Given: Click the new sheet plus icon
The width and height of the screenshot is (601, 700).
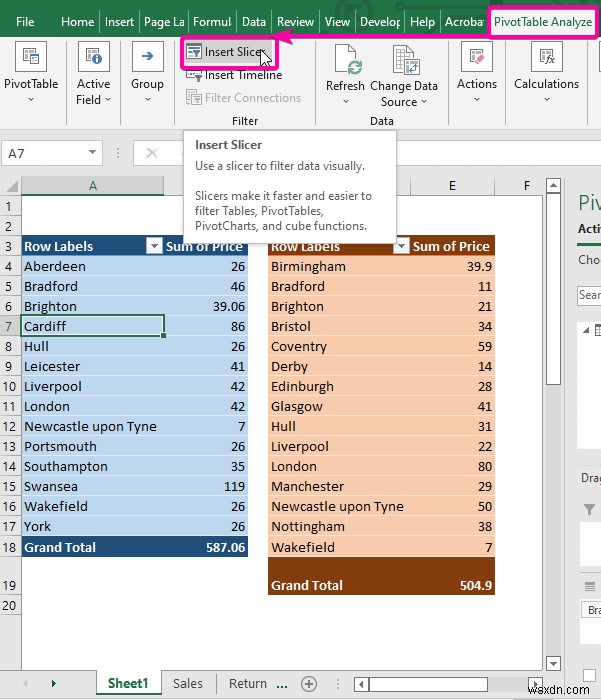Looking at the screenshot, I should (x=309, y=683).
